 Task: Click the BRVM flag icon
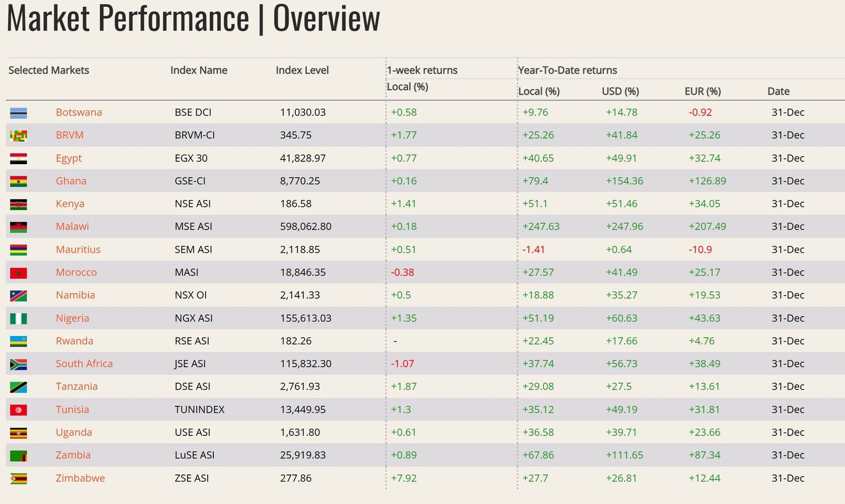click(x=18, y=136)
